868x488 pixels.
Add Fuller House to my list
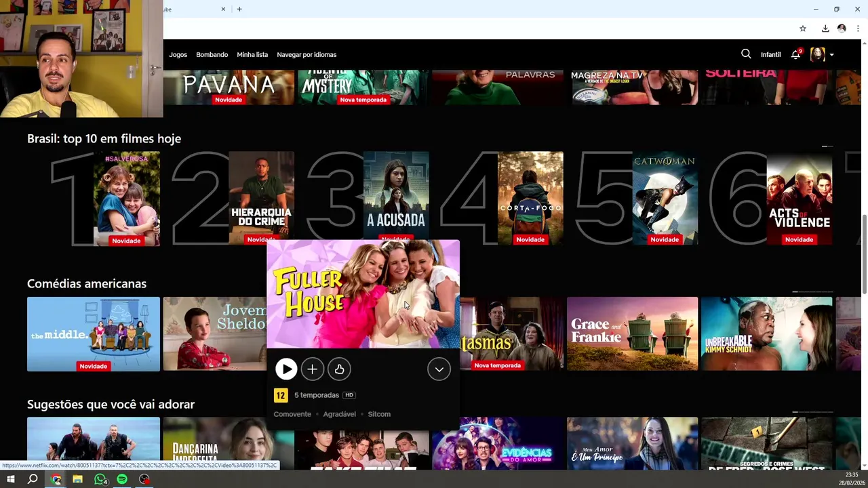313,369
